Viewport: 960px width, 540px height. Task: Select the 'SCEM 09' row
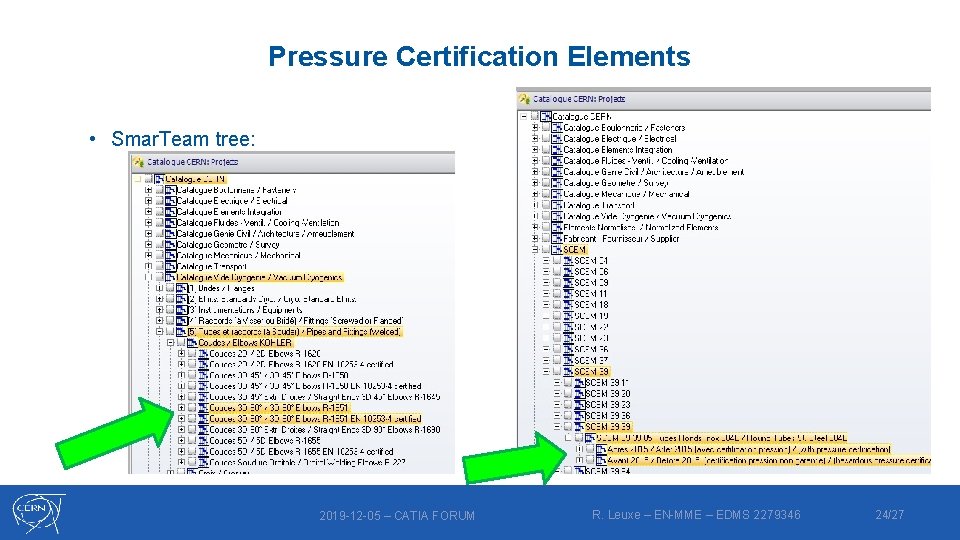tap(591, 282)
